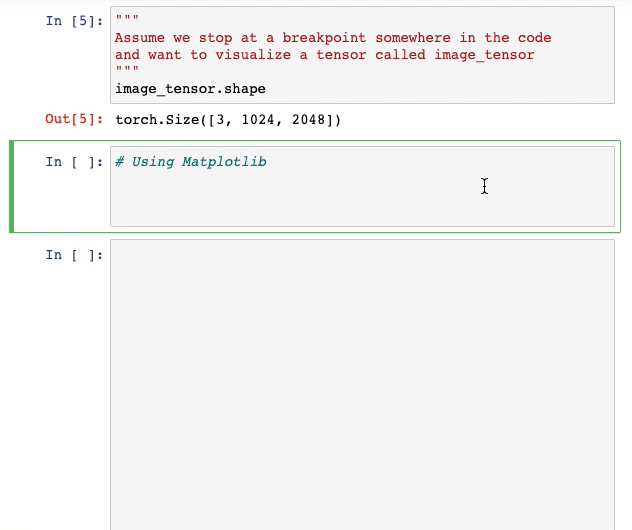This screenshot has height=530, width=632.
Task: Click the closing triple-quote above image_tensor.shape
Action: [127, 72]
